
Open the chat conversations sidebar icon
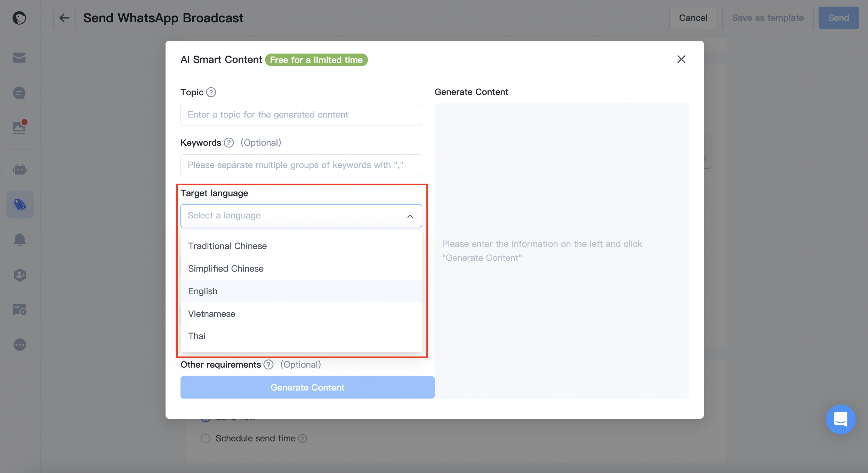[x=19, y=93]
